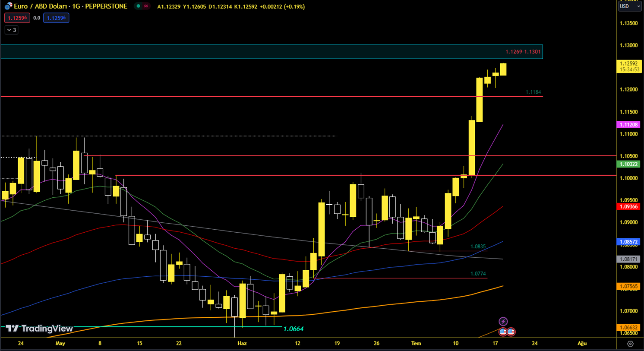Click the 1.13500 price axis tick
This screenshot has width=644, height=351.
pos(628,23)
